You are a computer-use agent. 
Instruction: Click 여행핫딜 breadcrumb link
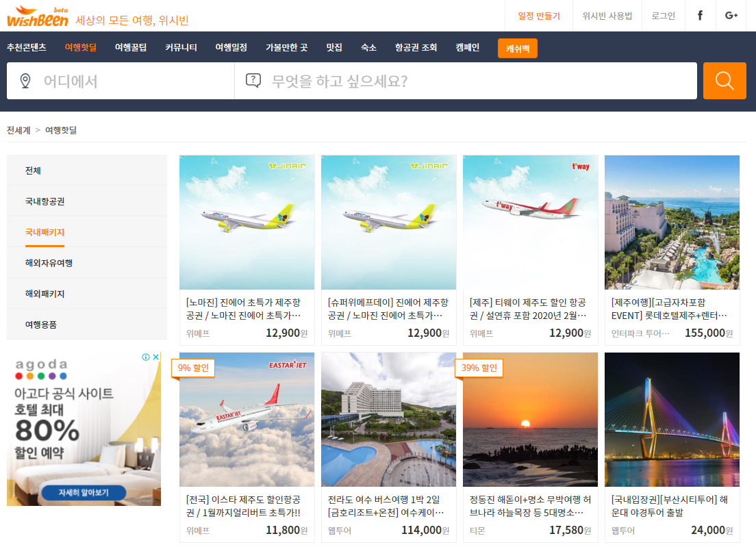(61, 130)
